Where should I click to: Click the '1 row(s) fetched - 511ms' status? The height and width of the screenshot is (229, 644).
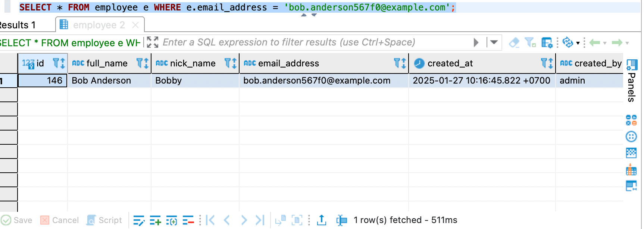click(406, 220)
